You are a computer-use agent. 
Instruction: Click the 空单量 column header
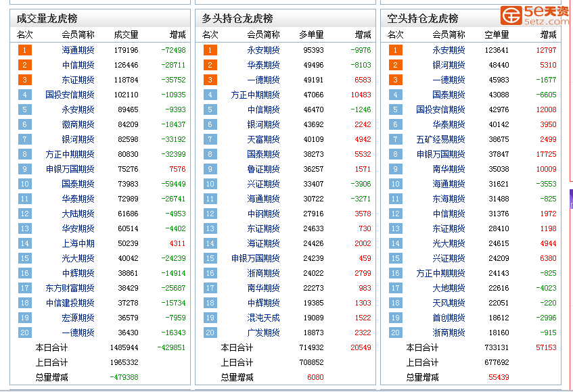click(497, 34)
